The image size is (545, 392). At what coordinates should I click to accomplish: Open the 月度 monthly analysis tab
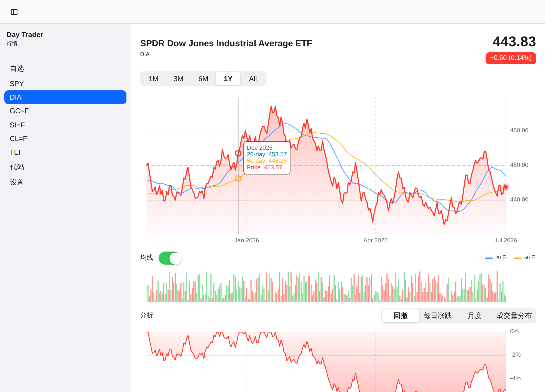tap(475, 316)
